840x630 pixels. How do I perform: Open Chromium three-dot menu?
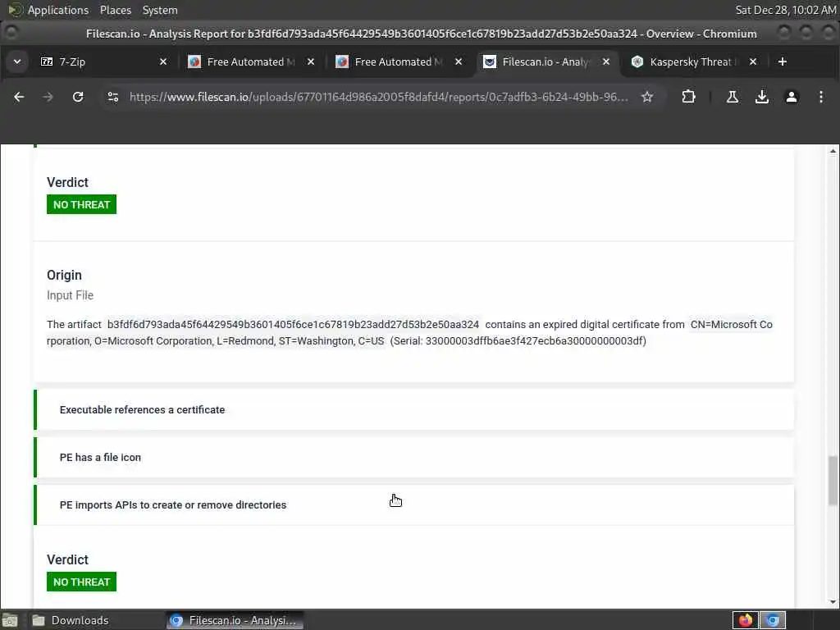[820, 97]
